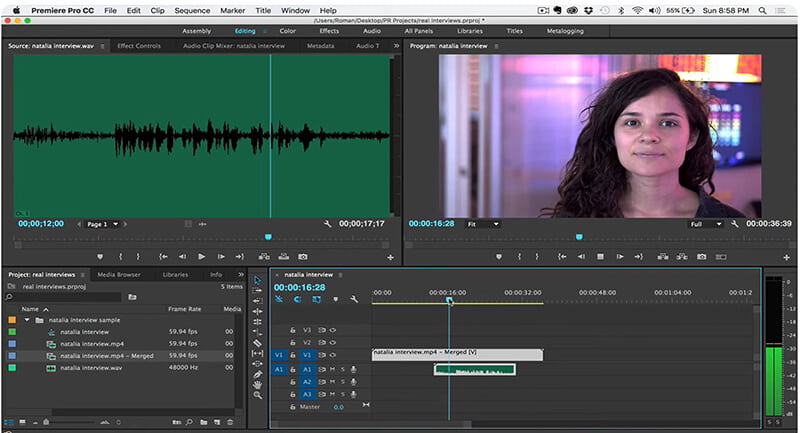
Task: Open Source panel menu beside the file name
Action: click(103, 46)
